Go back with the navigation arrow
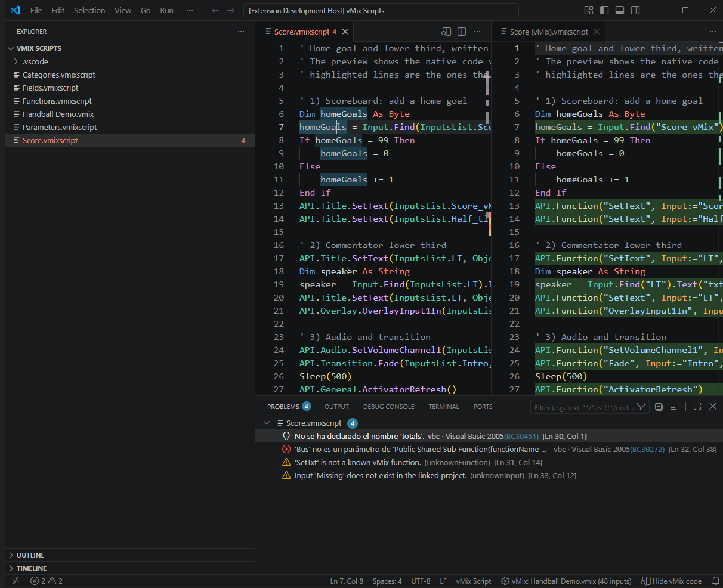The height and width of the screenshot is (588, 723). click(215, 10)
